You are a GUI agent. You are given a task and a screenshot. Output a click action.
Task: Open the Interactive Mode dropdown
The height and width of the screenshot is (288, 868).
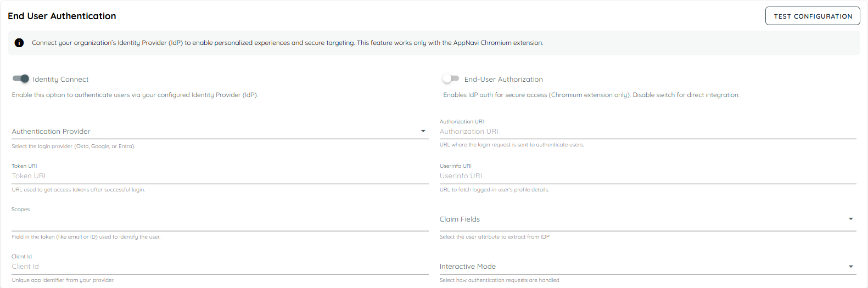[642, 267]
